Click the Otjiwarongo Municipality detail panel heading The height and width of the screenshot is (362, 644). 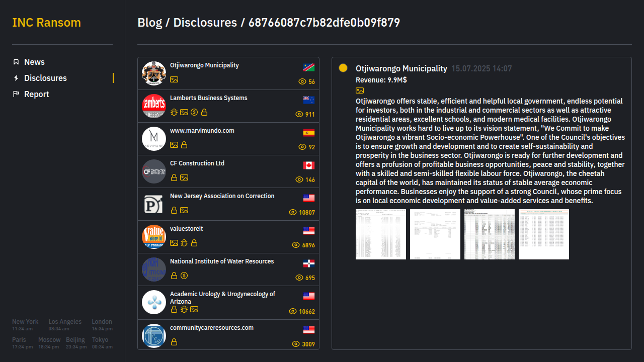[x=401, y=68]
